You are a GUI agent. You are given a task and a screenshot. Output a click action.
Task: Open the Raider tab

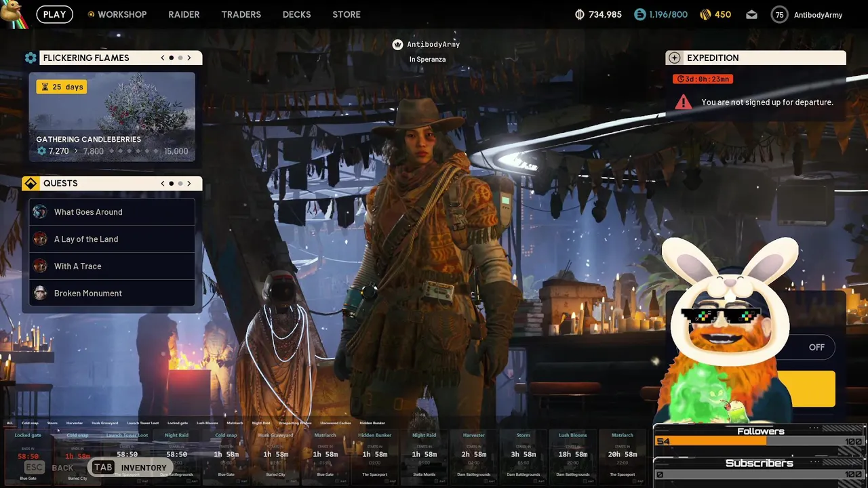point(184,14)
